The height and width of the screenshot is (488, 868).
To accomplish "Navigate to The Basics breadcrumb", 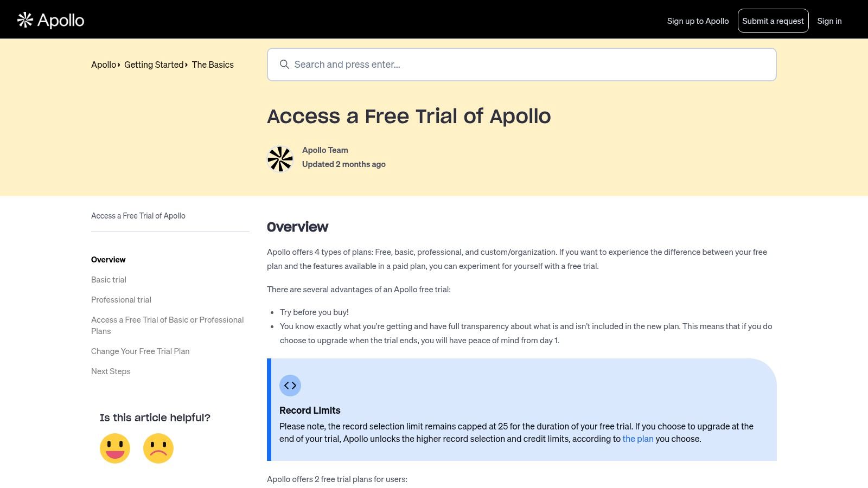I will point(213,65).
